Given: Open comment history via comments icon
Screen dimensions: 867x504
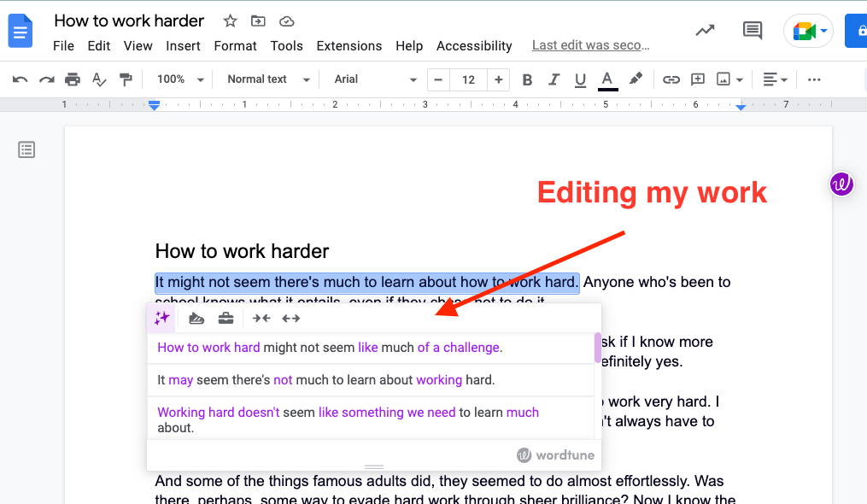Looking at the screenshot, I should click(752, 30).
